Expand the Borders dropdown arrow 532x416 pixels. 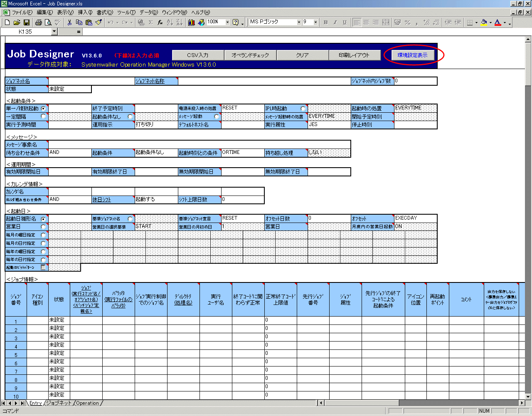476,22
